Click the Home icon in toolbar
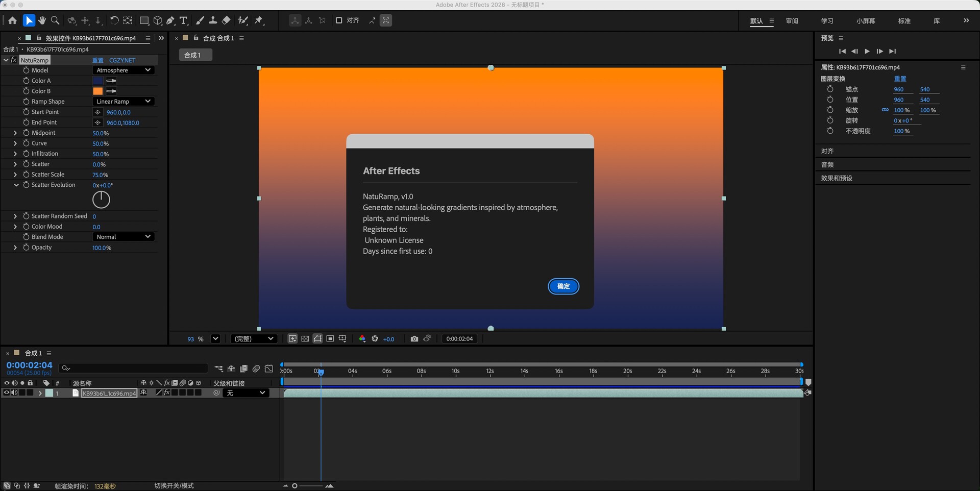 (x=12, y=20)
